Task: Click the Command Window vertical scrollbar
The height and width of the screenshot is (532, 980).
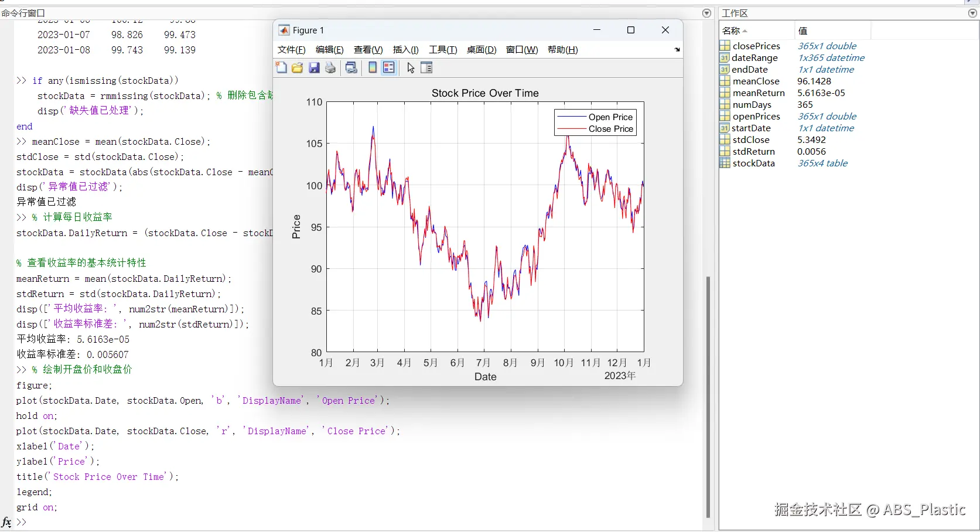Action: [x=708, y=396]
